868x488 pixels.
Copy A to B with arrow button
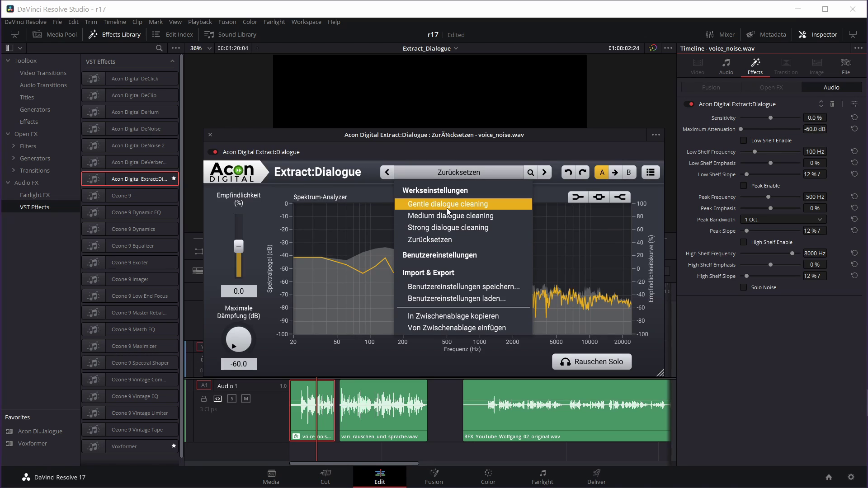pyautogui.click(x=615, y=172)
